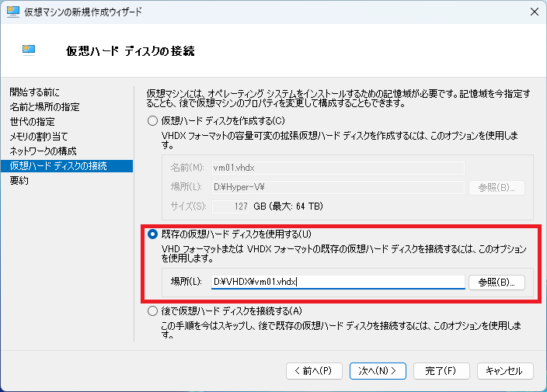Go to 名前と場所の指定 step
This screenshot has height=392, width=547.
pyautogui.click(x=44, y=106)
